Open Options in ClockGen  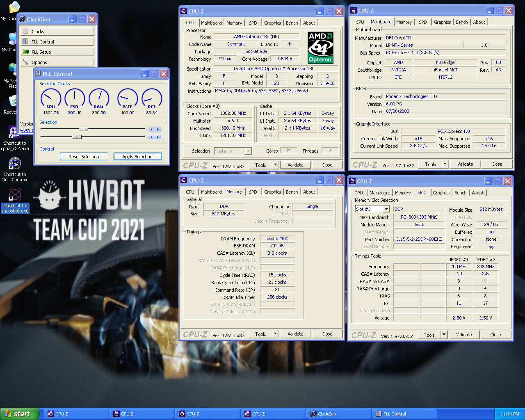(x=57, y=62)
